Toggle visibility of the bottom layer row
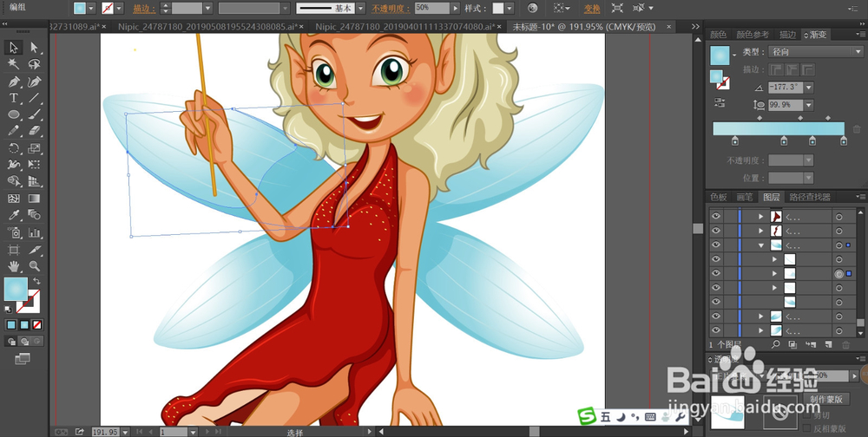This screenshot has height=437, width=868. click(x=716, y=330)
